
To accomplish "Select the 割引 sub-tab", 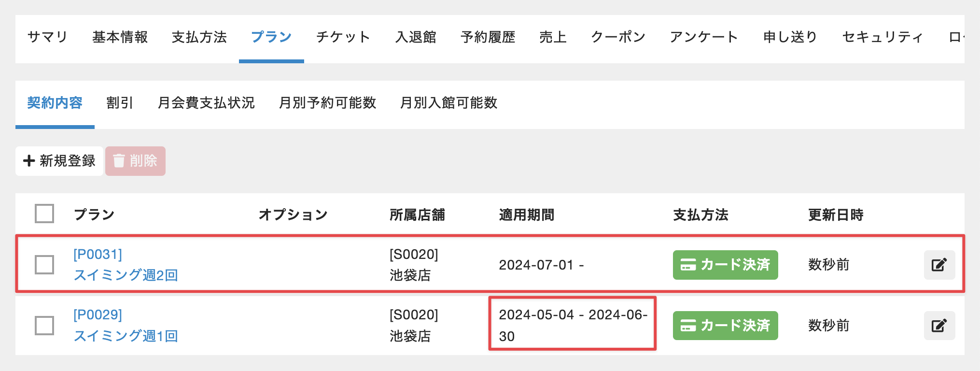I will pyautogui.click(x=120, y=103).
